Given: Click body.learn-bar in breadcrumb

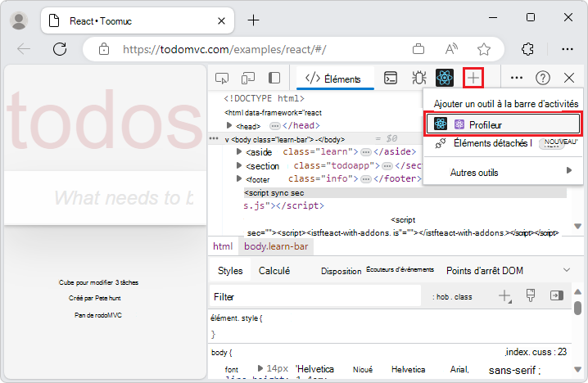Looking at the screenshot, I should pyautogui.click(x=276, y=246).
